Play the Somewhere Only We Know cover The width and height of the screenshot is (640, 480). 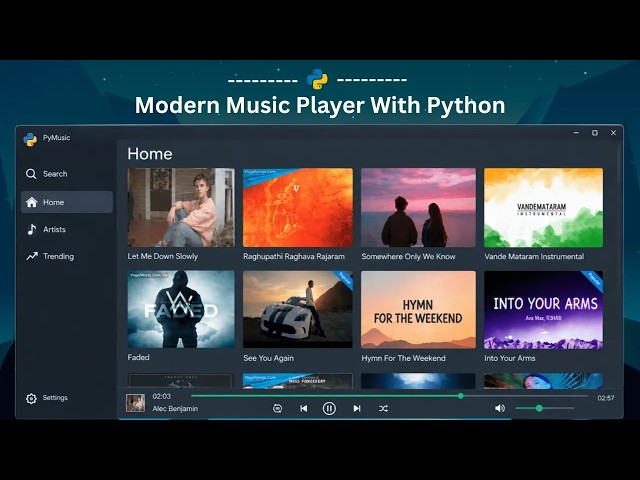tap(418, 207)
